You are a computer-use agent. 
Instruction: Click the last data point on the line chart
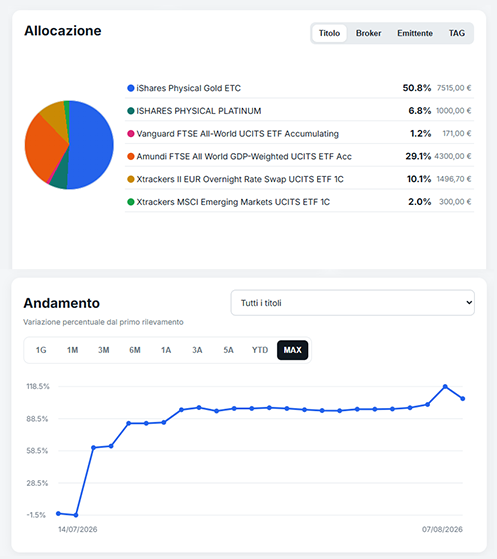point(463,399)
